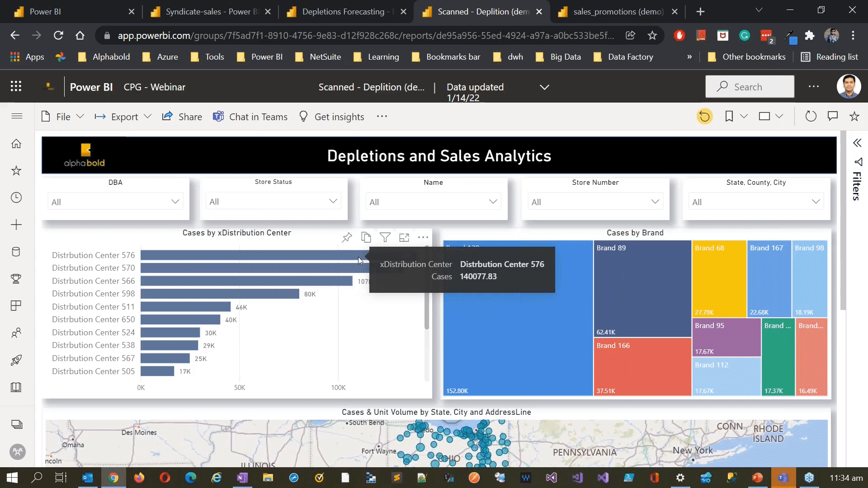Open DBA slicer dropdown

(115, 202)
